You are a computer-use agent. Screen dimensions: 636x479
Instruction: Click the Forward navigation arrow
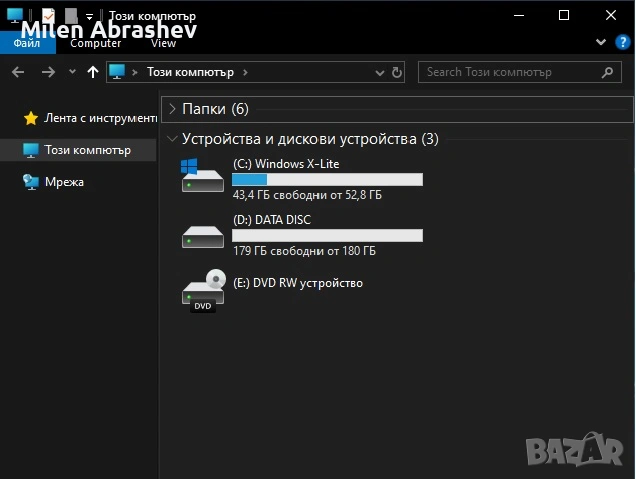point(48,72)
